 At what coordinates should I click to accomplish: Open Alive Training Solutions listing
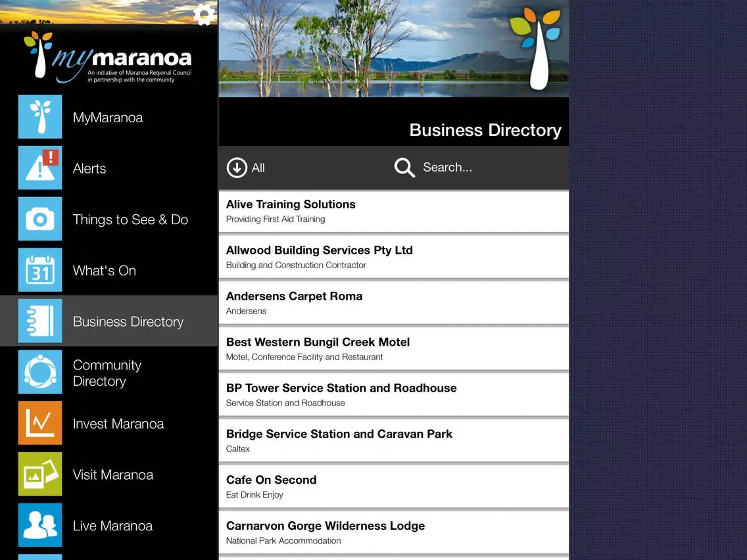393,211
